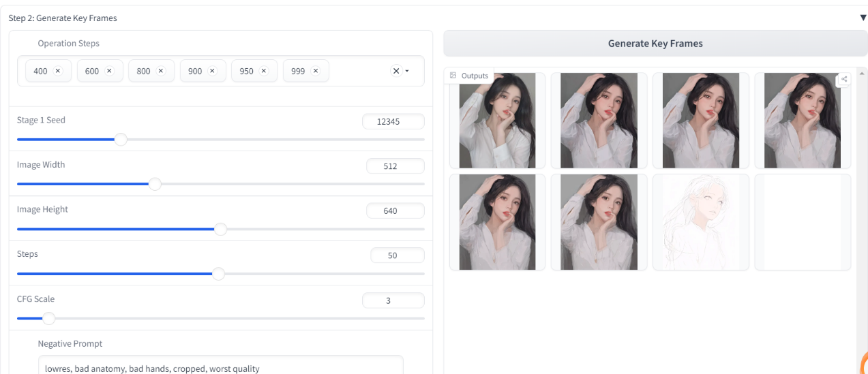Clear all Operation Steps selections
This screenshot has height=374, width=868.
point(396,71)
